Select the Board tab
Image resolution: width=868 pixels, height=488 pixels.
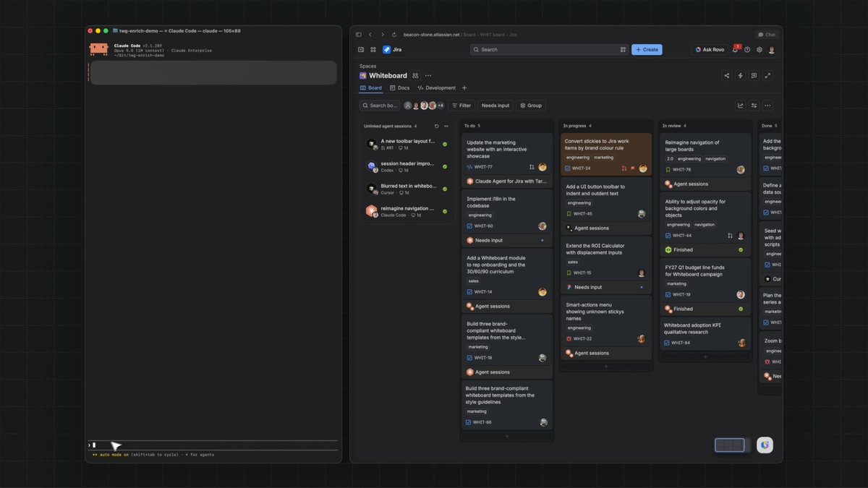tap(371, 88)
